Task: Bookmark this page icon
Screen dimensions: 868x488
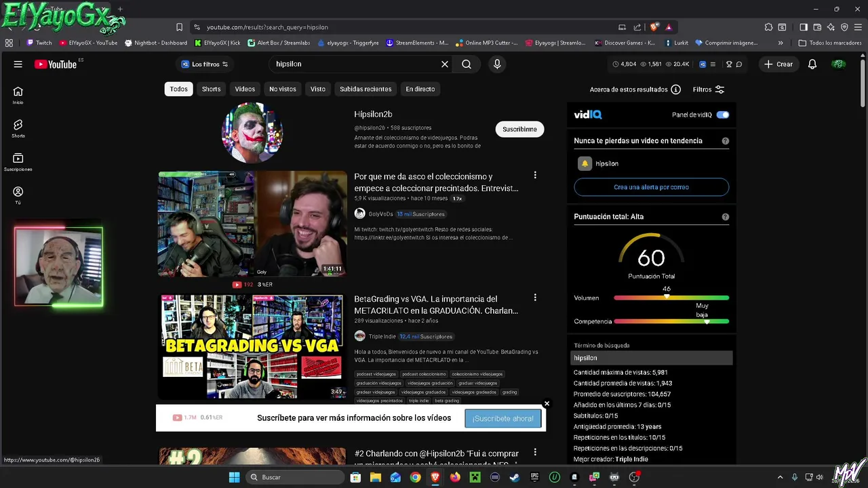Action: pyautogui.click(x=179, y=27)
